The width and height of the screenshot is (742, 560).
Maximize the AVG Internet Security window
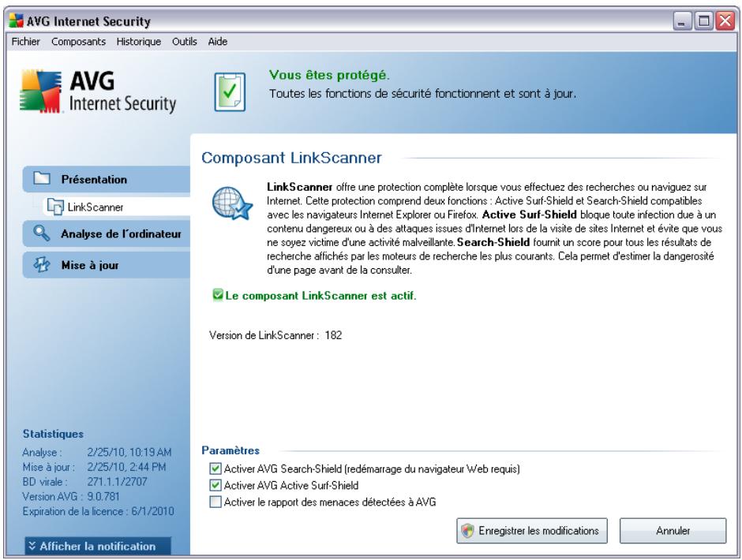point(703,21)
